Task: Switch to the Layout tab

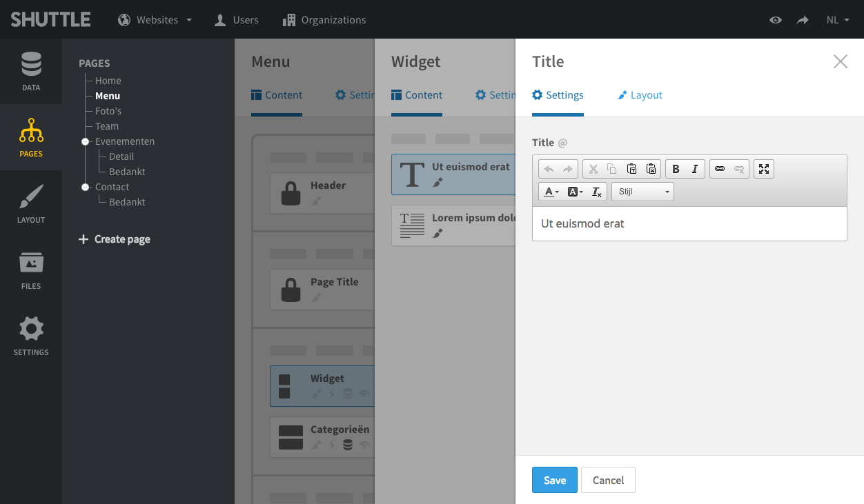Action: (x=640, y=95)
